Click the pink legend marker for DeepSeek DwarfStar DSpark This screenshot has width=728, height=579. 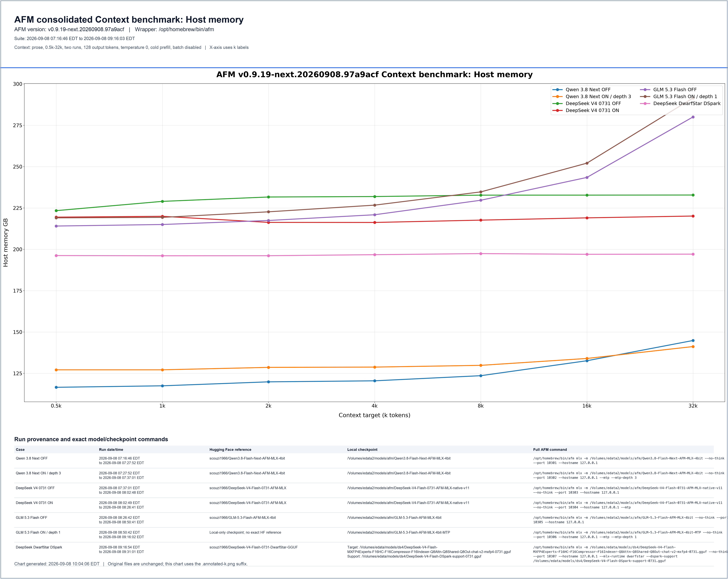point(645,103)
